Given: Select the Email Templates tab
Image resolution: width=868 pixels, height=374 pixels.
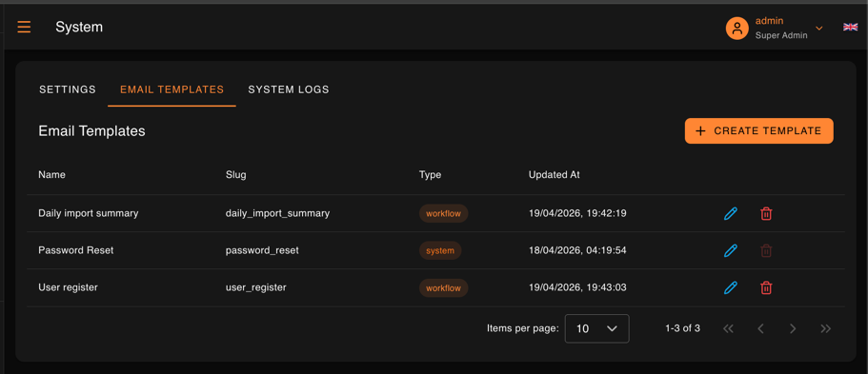Looking at the screenshot, I should tap(172, 89).
